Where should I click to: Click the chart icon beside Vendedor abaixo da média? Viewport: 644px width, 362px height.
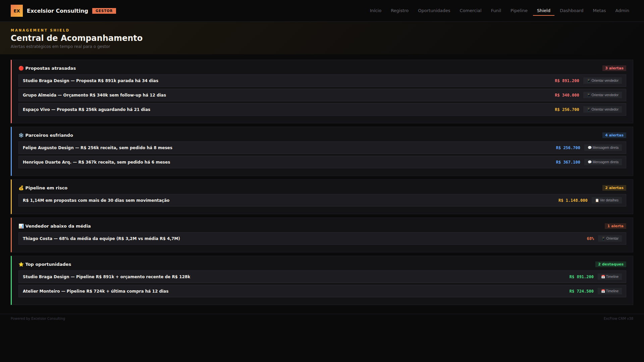pyautogui.click(x=21, y=226)
